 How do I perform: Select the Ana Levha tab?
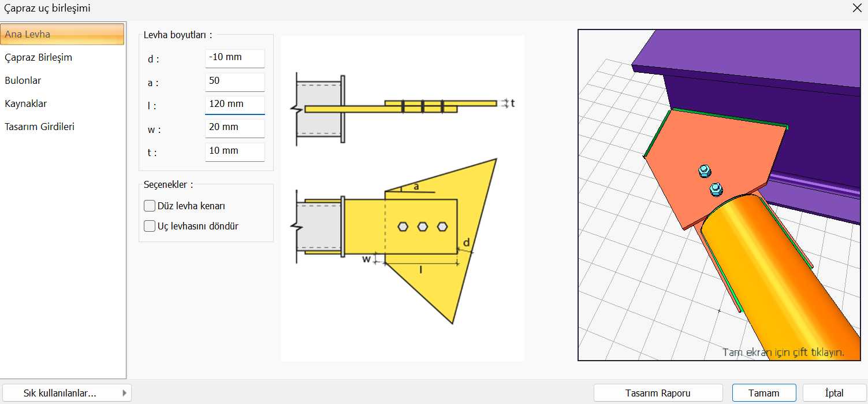pos(62,34)
